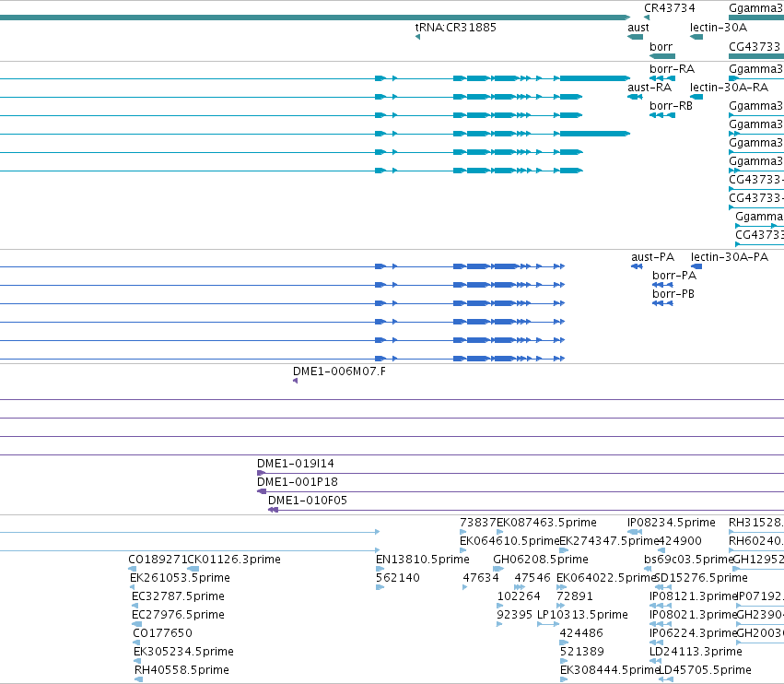Select the EK064022.5prime EST label
Screen dimensions: 784x684
pos(605,578)
